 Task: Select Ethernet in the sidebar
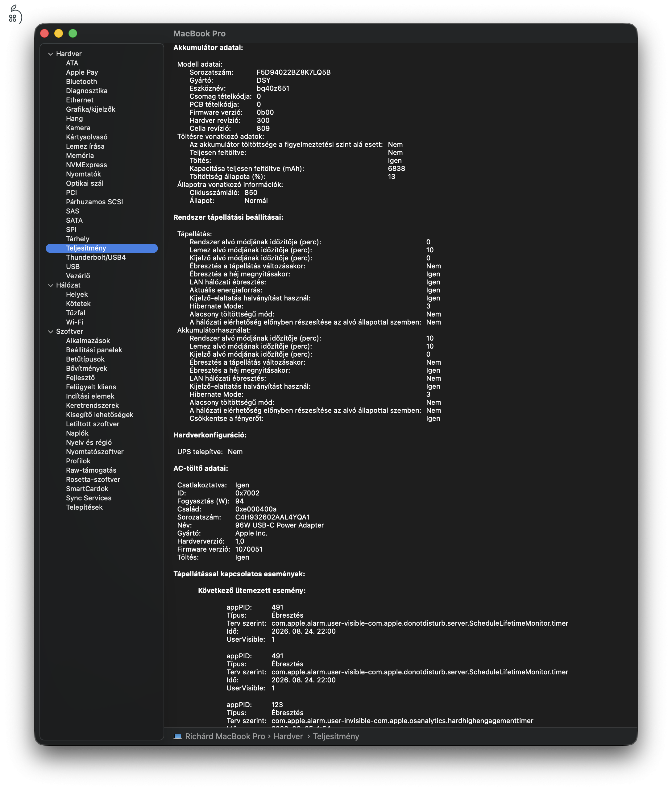click(80, 100)
